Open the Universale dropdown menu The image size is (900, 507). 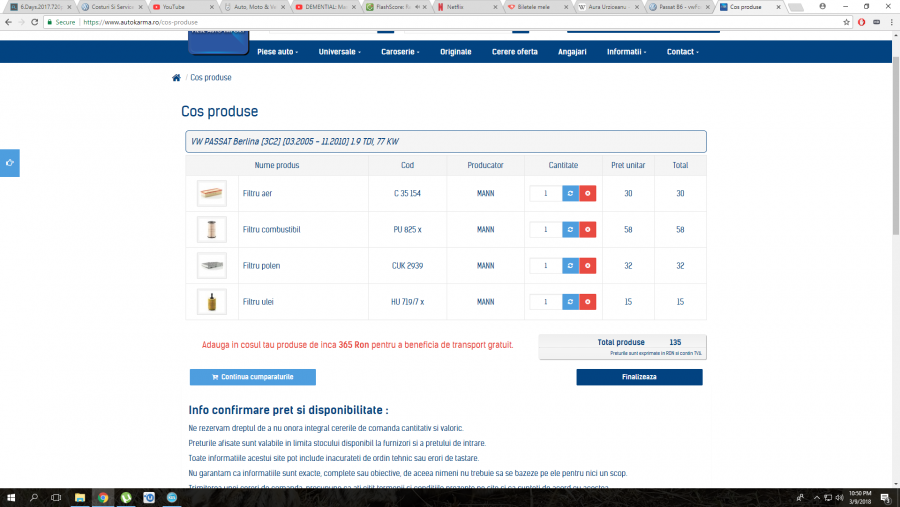(x=341, y=52)
